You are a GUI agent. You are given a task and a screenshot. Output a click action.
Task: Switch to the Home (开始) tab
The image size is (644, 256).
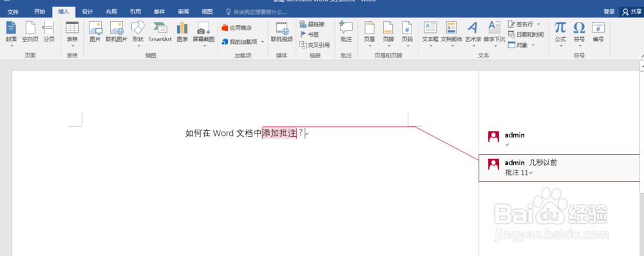(39, 12)
